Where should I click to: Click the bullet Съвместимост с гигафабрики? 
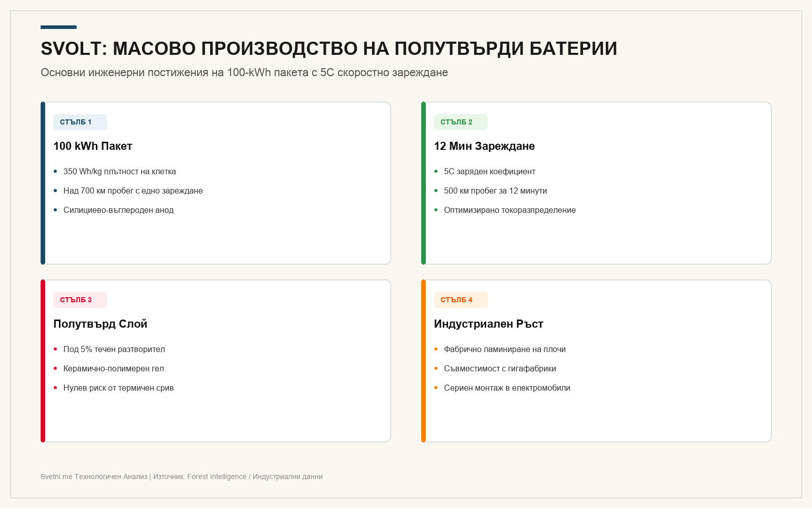(500, 369)
